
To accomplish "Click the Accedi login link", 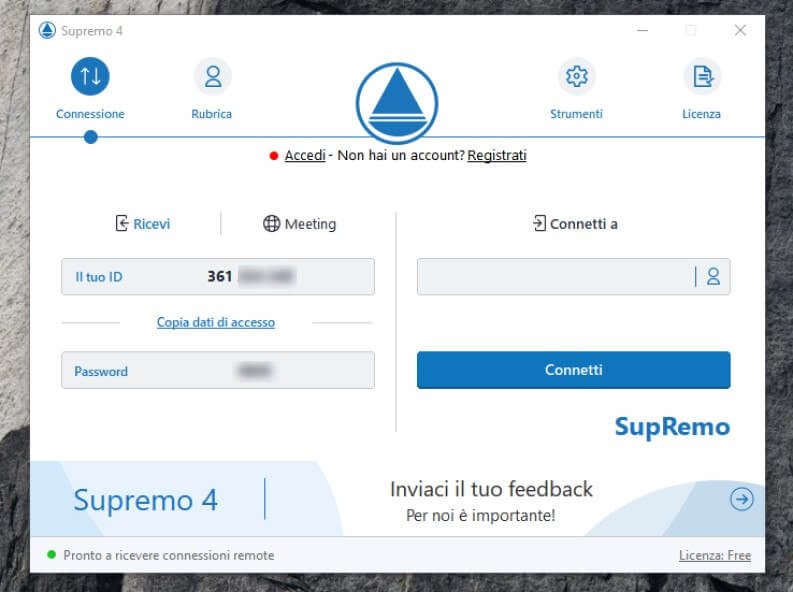I will pos(305,155).
